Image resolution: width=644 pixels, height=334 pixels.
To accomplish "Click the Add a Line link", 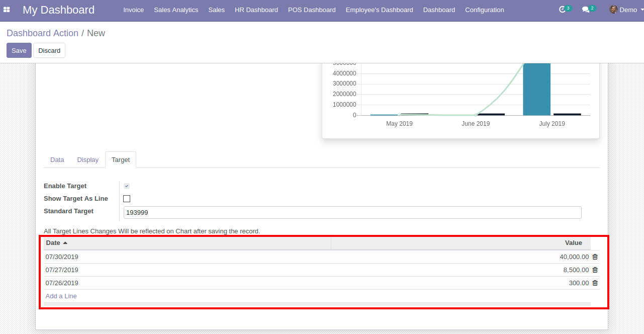I will pos(61,296).
